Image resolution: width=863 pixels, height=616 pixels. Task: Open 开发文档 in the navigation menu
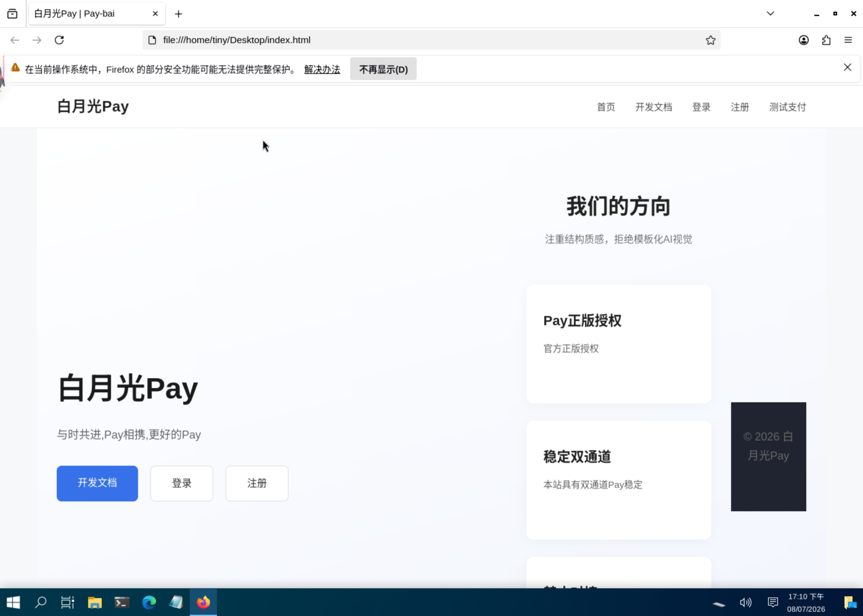coord(653,107)
